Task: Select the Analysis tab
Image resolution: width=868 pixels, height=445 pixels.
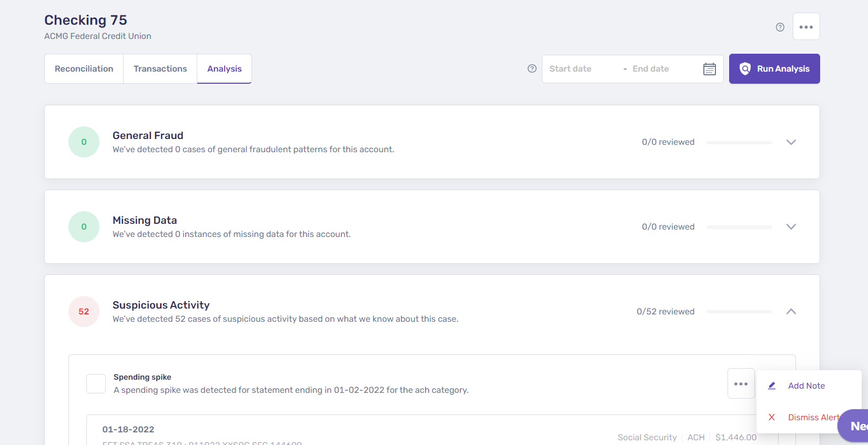Action: tap(224, 69)
